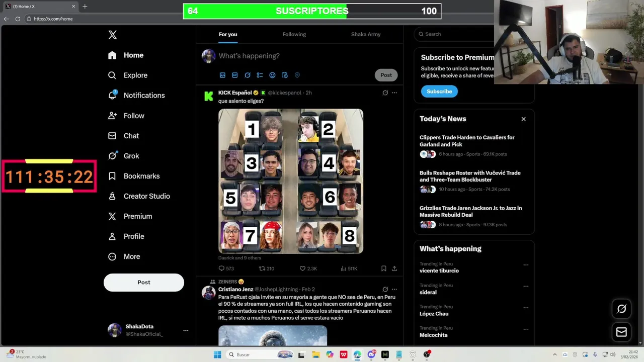Open more options for Melcochita trend
This screenshot has width=644, height=362.
click(x=526, y=329)
